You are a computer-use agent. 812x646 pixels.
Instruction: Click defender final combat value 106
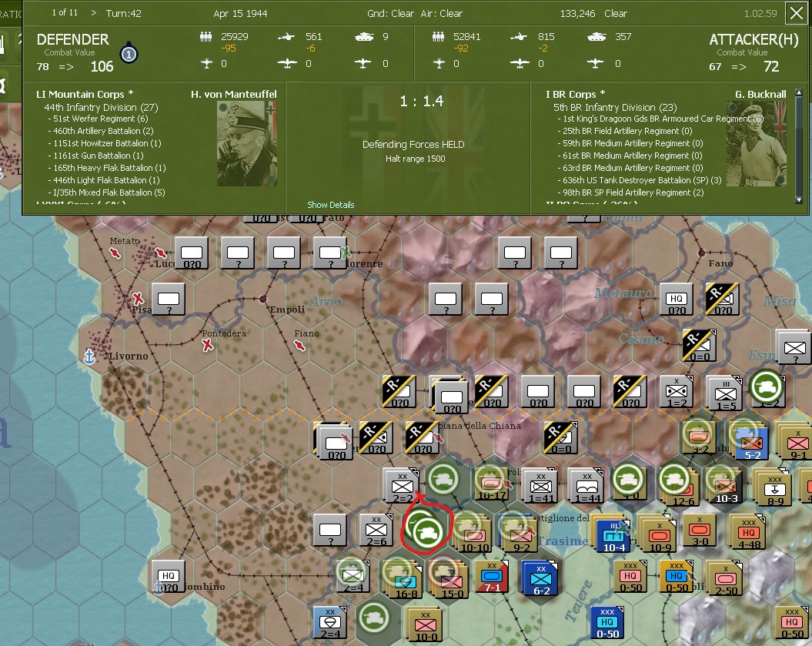[x=102, y=66]
